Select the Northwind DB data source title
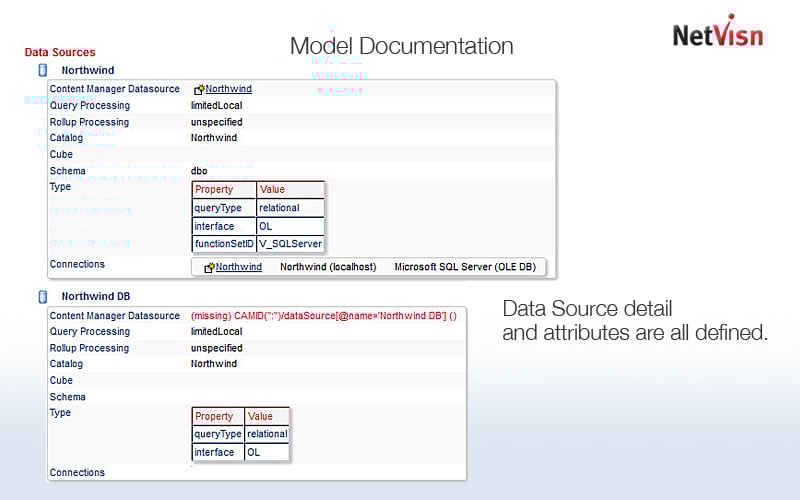This screenshot has height=500, width=800. tap(95, 296)
